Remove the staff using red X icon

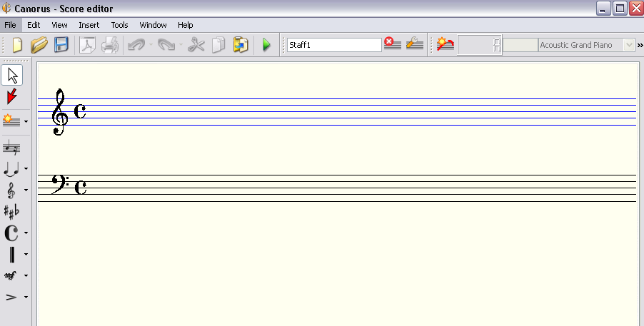pyautogui.click(x=393, y=44)
